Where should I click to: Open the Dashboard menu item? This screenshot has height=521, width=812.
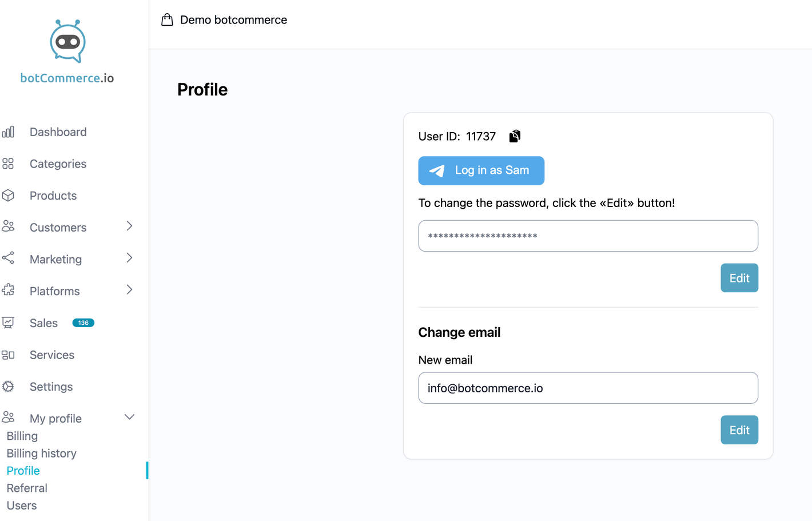click(x=58, y=132)
